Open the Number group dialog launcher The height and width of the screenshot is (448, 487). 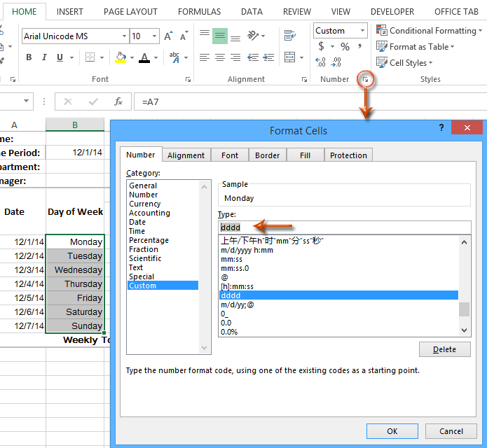(x=365, y=80)
